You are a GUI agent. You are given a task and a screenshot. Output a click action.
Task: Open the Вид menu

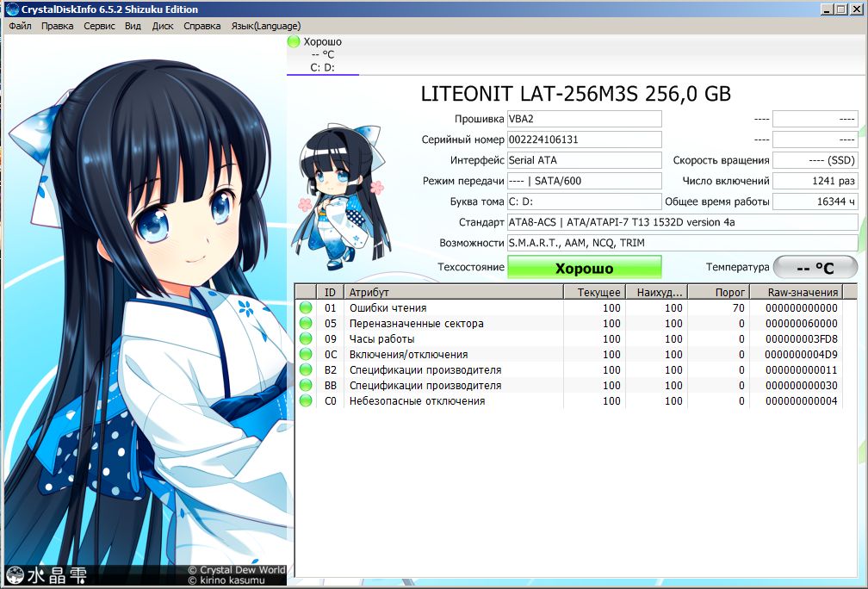pyautogui.click(x=133, y=26)
